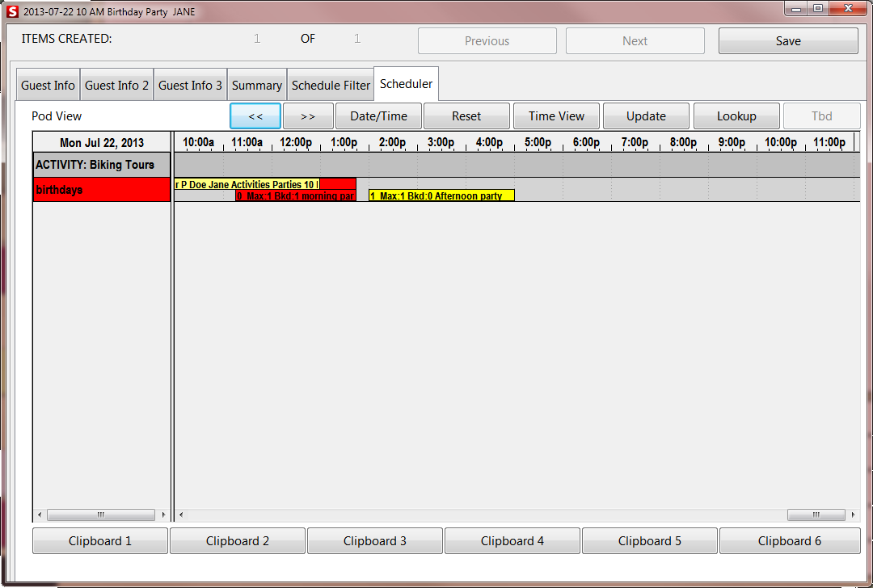This screenshot has width=873, height=588.
Task: Click the 11:00p time header
Action: click(x=829, y=142)
